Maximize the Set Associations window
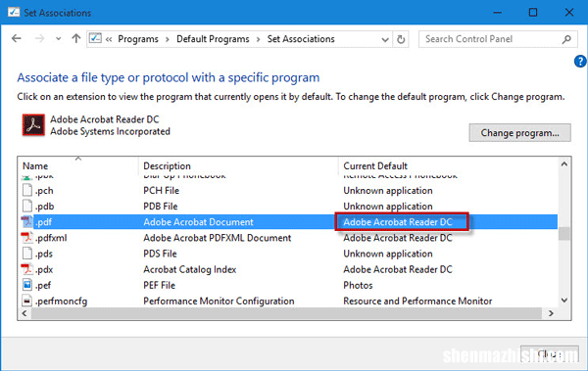 (533, 13)
